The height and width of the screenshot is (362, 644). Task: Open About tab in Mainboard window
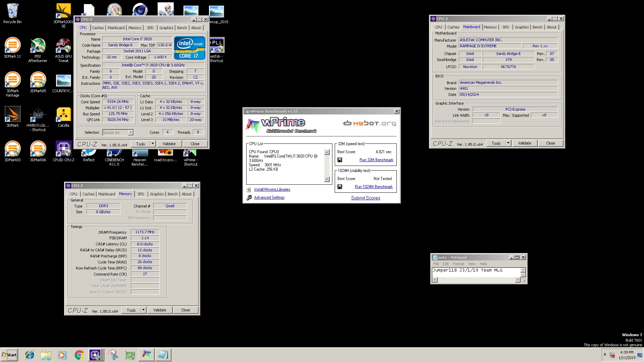552,27
